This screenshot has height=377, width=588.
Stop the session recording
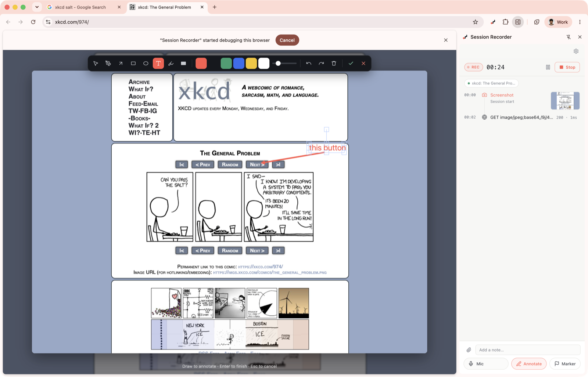point(567,67)
